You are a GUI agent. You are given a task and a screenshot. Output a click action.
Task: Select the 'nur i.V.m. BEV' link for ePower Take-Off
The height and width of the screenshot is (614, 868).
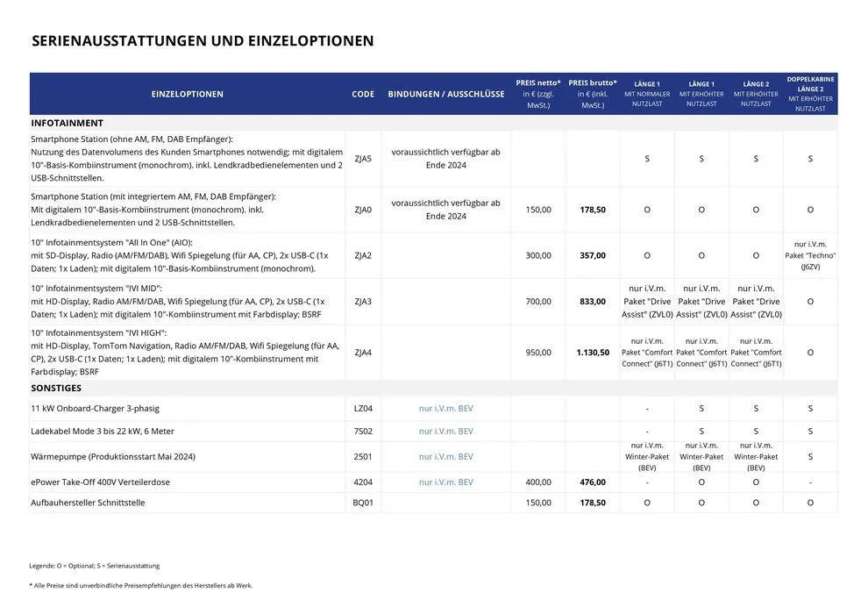tap(445, 481)
